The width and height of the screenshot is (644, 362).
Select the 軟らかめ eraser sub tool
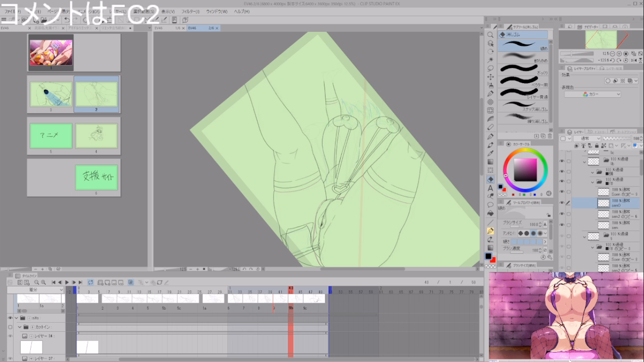click(524, 57)
